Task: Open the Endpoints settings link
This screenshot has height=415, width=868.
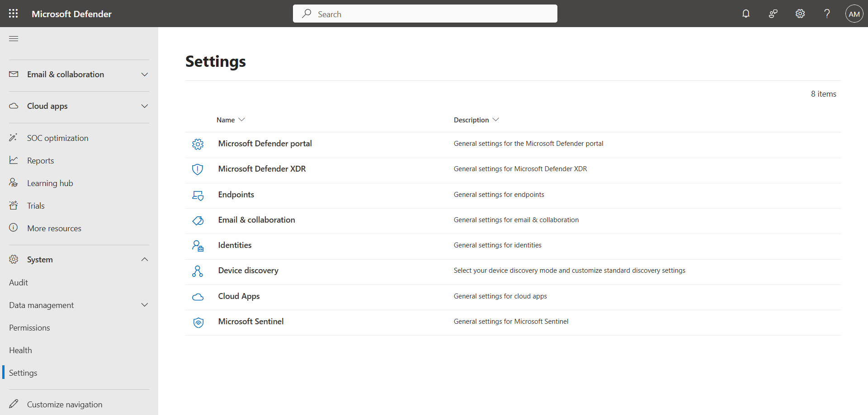Action: [236, 195]
